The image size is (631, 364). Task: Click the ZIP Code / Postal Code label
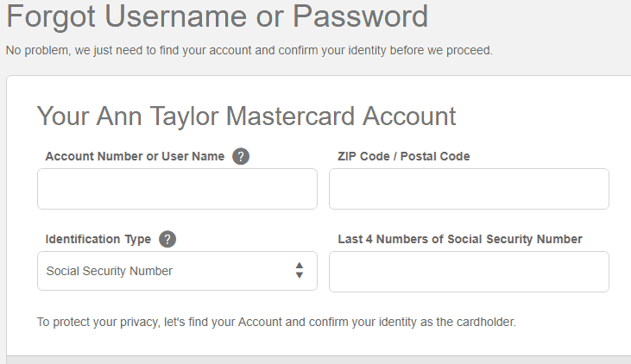click(x=404, y=156)
